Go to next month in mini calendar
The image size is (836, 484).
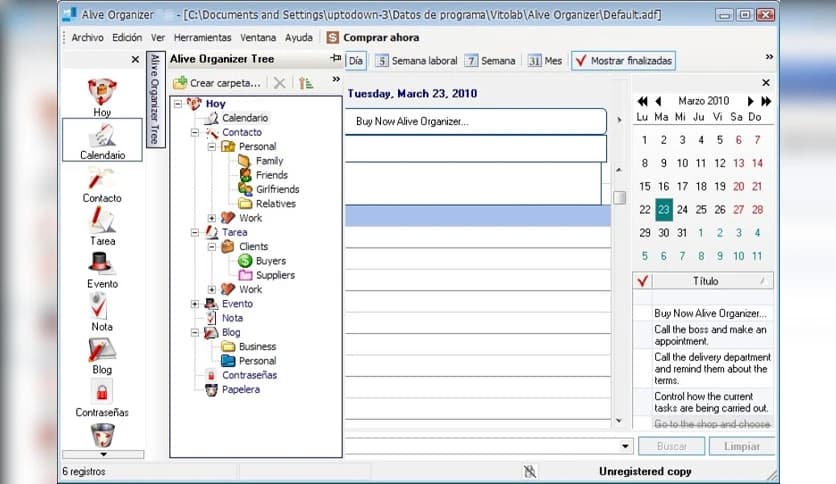pyautogui.click(x=750, y=101)
